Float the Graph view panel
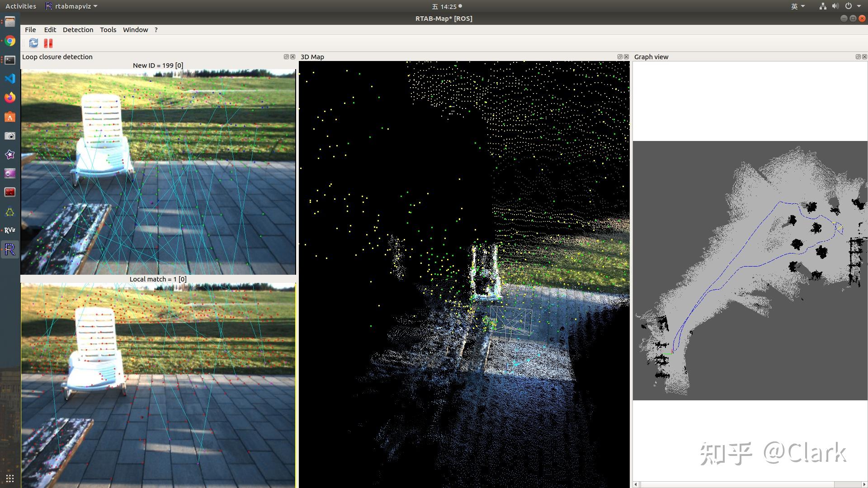This screenshot has width=868, height=488. click(x=858, y=57)
